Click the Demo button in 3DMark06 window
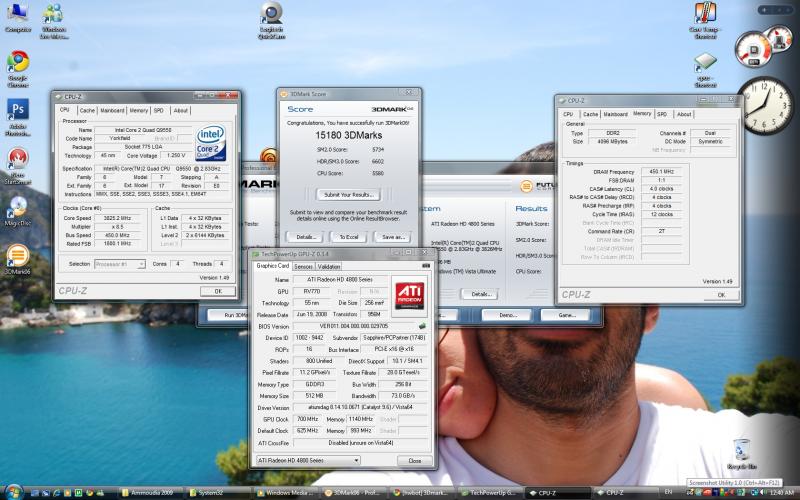This screenshot has width=800, height=500. (x=507, y=315)
